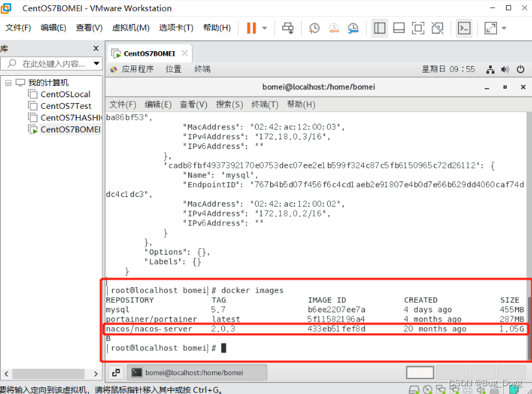The image size is (532, 394).
Task: Open the dropdown arrow beside the pause button
Action: tap(265, 28)
